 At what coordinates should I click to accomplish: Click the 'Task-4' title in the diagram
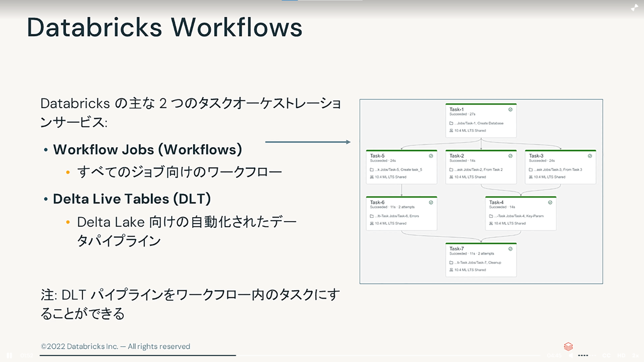tap(497, 202)
